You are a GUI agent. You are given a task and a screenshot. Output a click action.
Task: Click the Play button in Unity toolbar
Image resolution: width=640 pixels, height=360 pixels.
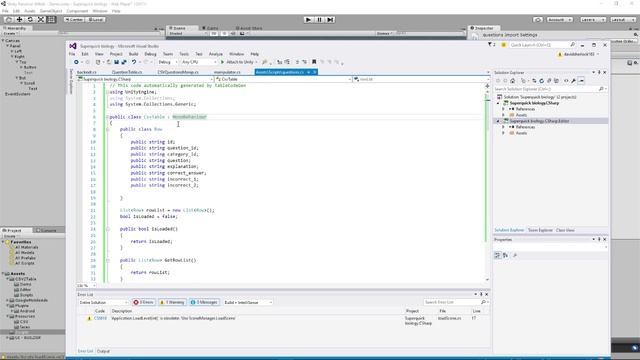point(309,20)
